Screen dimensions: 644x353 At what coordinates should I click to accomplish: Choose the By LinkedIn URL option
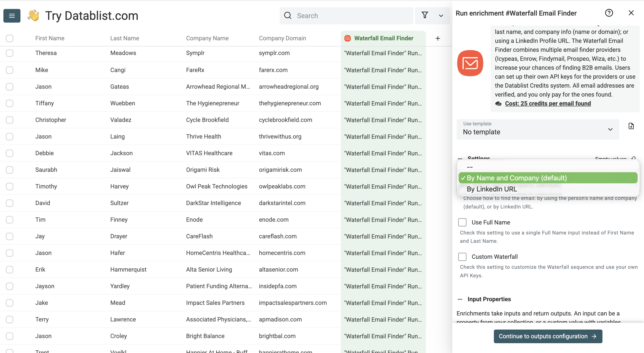pos(548,189)
